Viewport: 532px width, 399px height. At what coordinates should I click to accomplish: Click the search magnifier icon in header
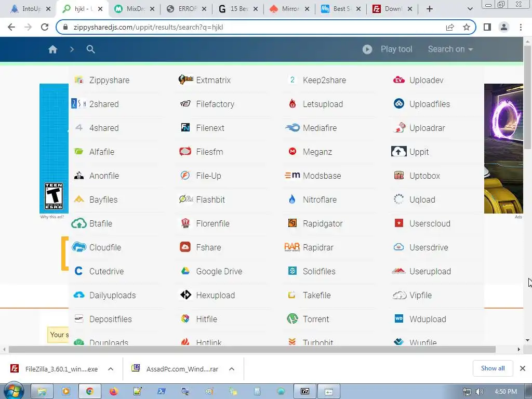click(90, 49)
